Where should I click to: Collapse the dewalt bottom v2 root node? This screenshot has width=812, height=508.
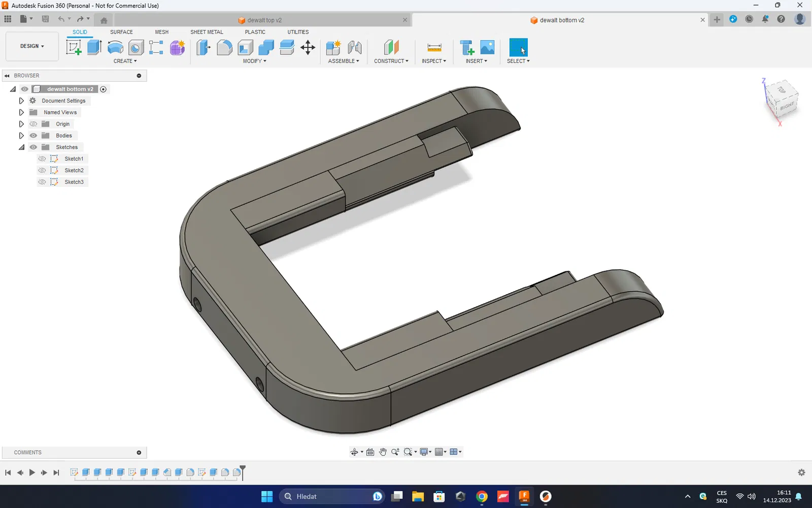(13, 89)
